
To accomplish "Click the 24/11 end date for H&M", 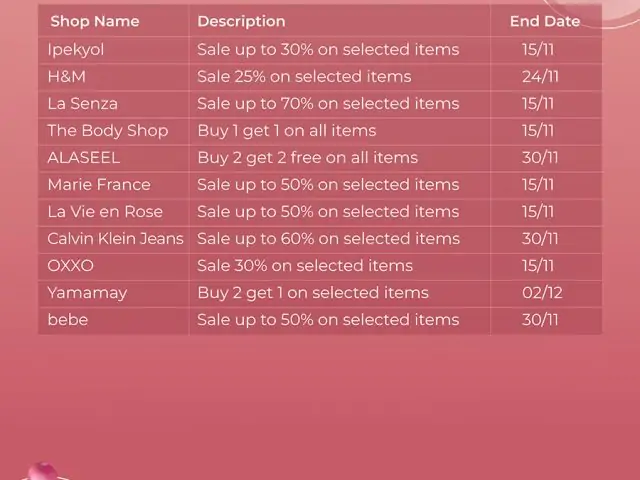I will point(540,77).
